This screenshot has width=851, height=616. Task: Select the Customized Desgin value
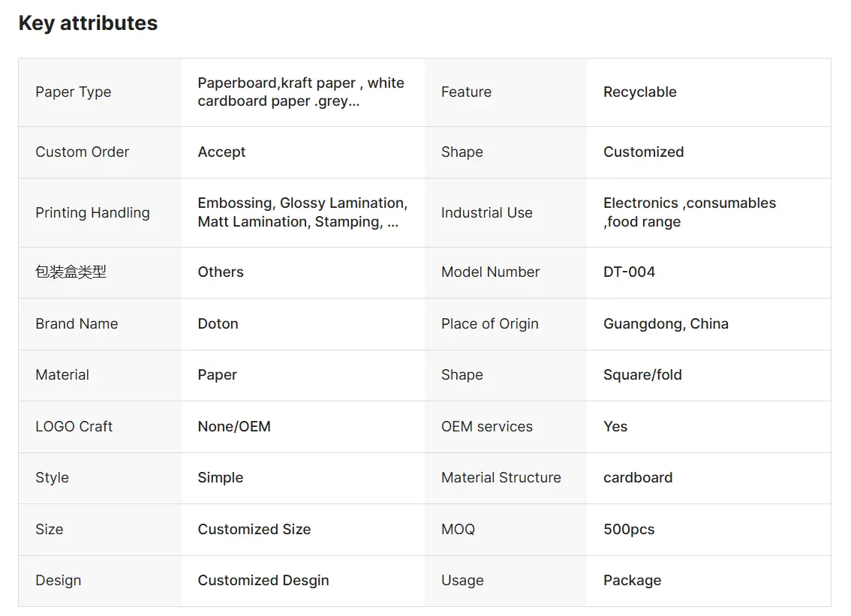click(x=263, y=580)
